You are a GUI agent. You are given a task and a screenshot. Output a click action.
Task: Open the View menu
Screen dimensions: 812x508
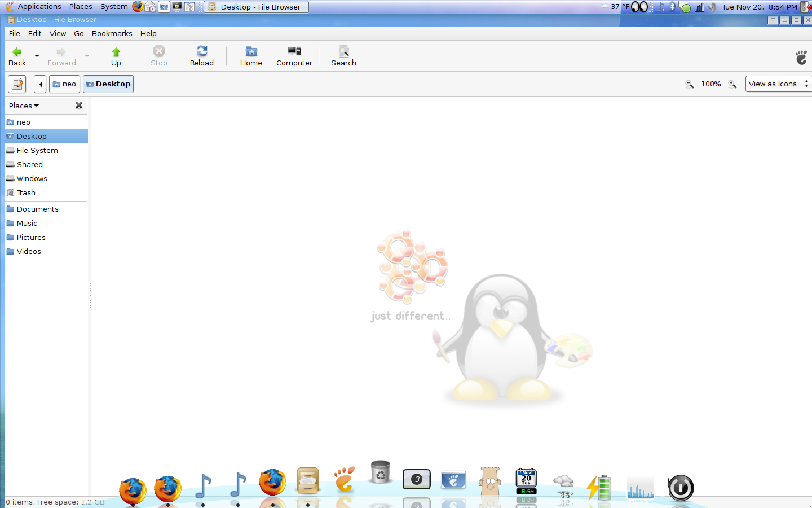pos(58,33)
